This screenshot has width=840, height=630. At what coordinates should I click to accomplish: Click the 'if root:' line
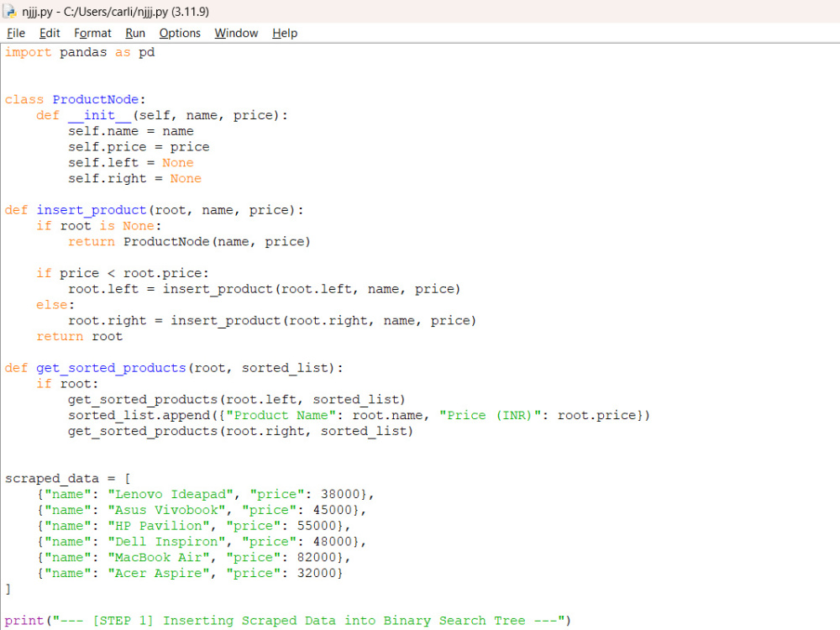67,384
